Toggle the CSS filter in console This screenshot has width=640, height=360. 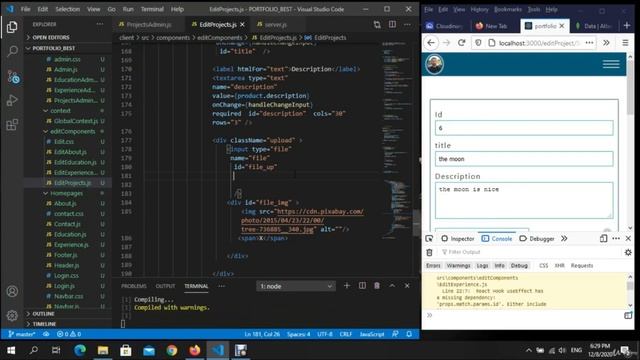pos(544,266)
